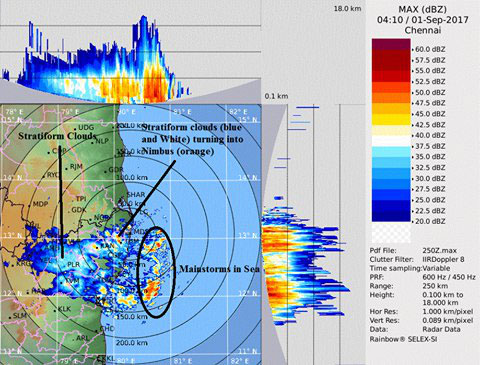Click the 150.0 km range ring label

(x=132, y=316)
